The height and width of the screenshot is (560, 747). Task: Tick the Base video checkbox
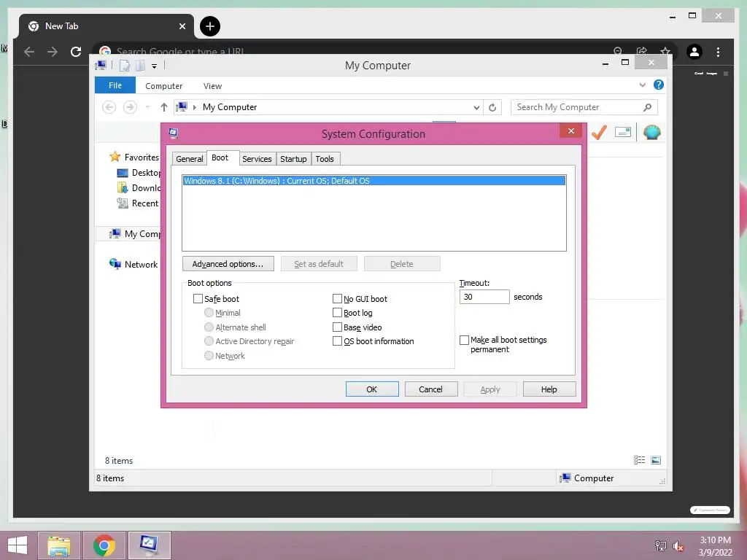coord(337,327)
